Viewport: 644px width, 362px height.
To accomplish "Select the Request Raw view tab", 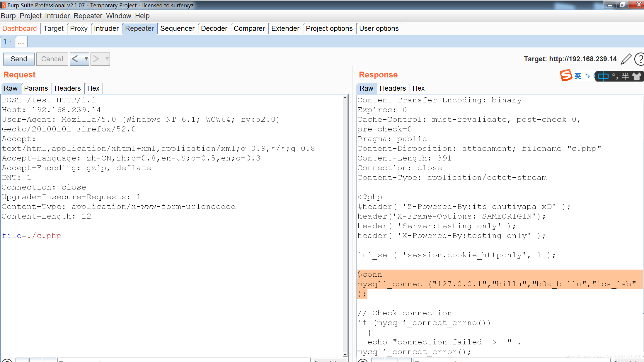I will tap(11, 88).
